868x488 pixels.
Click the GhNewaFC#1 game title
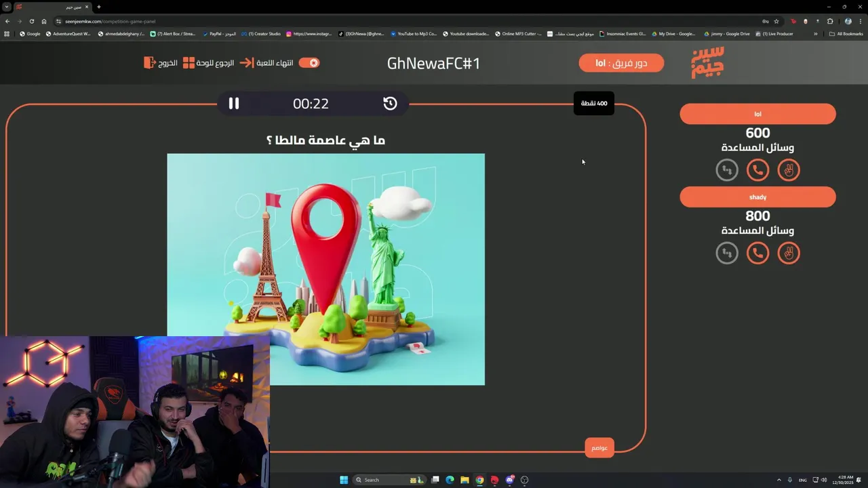[433, 63]
